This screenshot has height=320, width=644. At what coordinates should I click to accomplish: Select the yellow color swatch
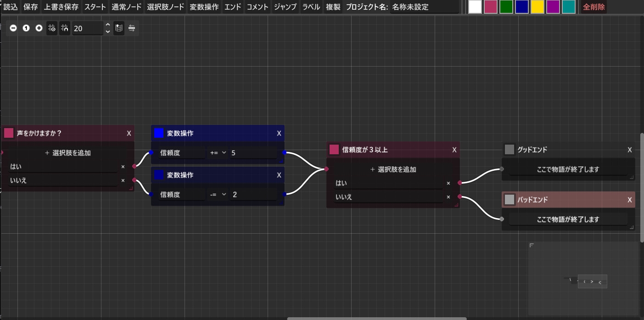point(537,7)
